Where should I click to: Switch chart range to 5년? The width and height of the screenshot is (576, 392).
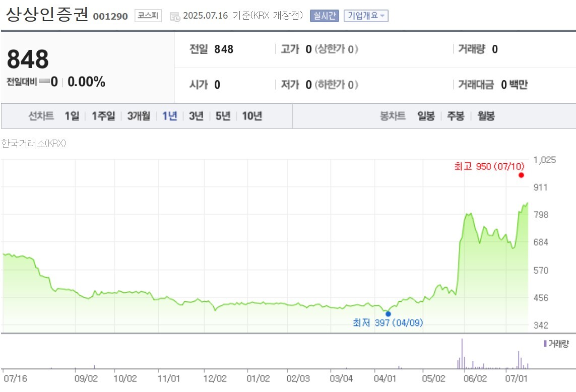[x=223, y=116]
